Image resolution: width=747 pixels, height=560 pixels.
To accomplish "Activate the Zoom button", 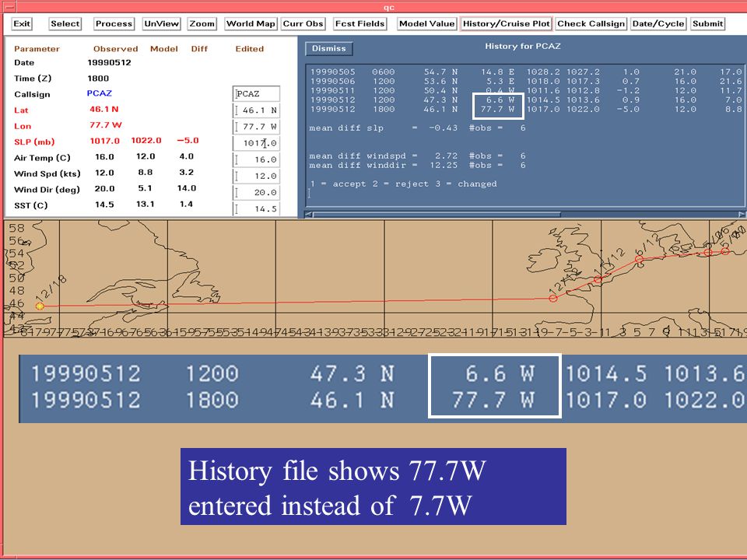I will (x=202, y=24).
